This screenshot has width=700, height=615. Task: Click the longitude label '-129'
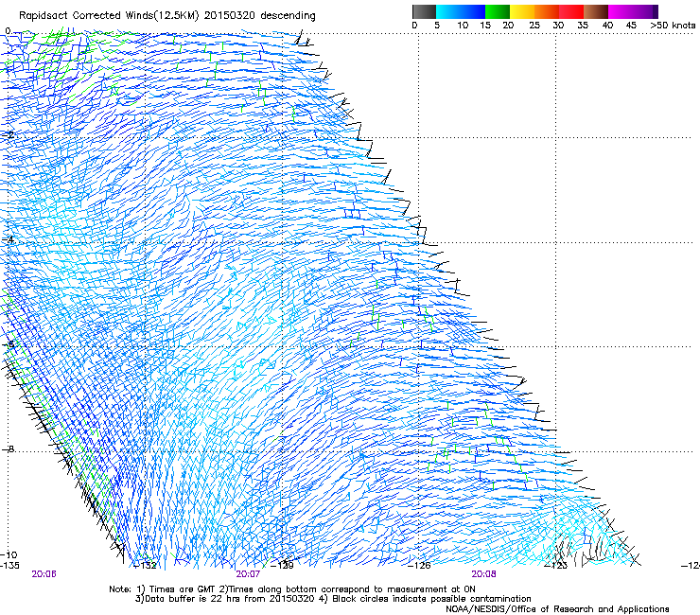[283, 566]
